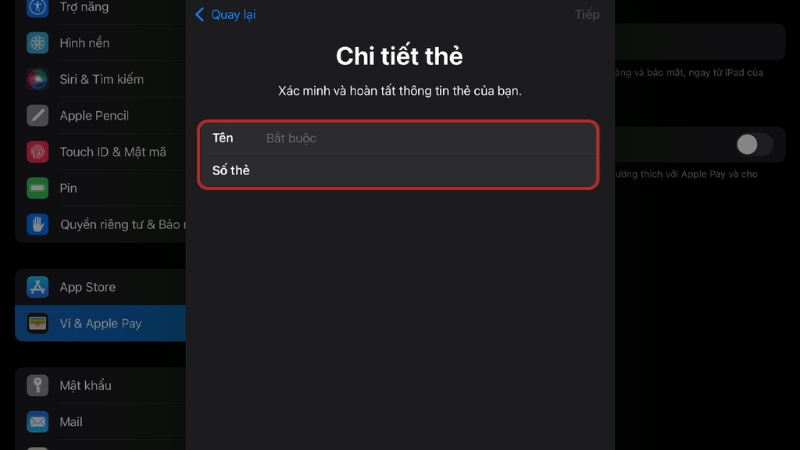This screenshot has height=450, width=800.
Task: Tap the Tiếp button
Action: [x=587, y=14]
